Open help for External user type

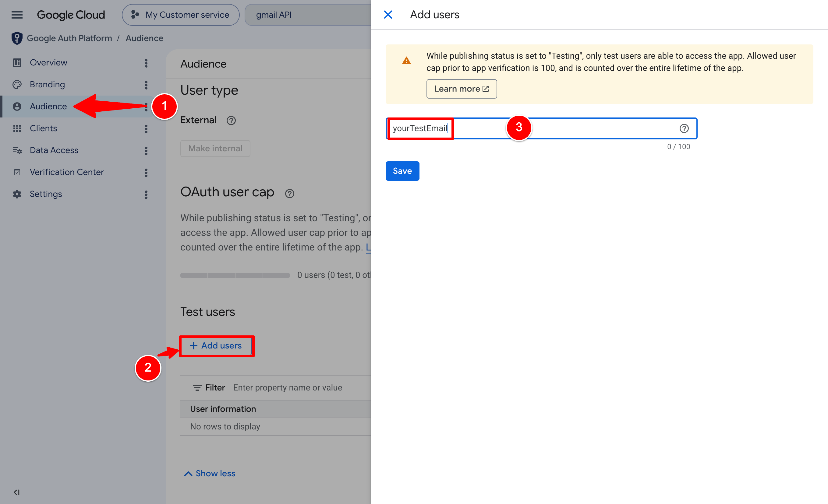pos(231,120)
